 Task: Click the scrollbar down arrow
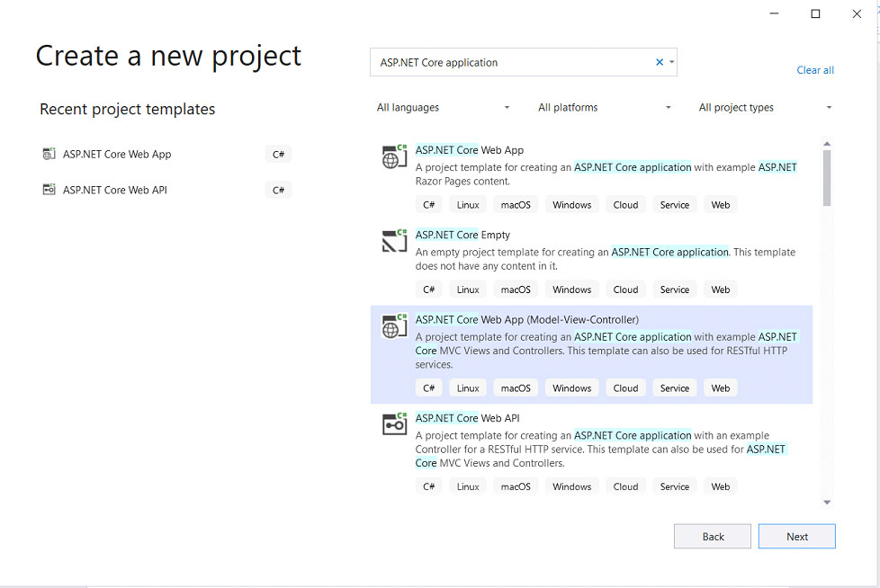coord(827,503)
